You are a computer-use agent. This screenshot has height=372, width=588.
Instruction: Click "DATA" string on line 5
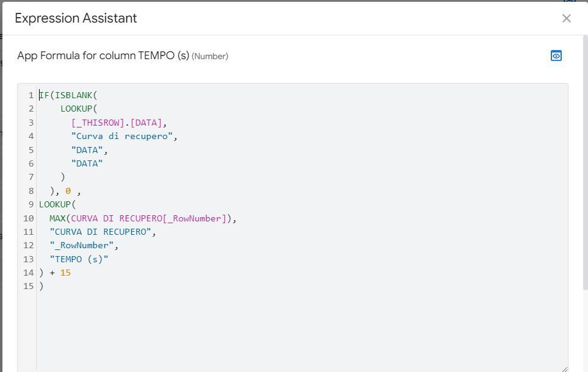[87, 150]
